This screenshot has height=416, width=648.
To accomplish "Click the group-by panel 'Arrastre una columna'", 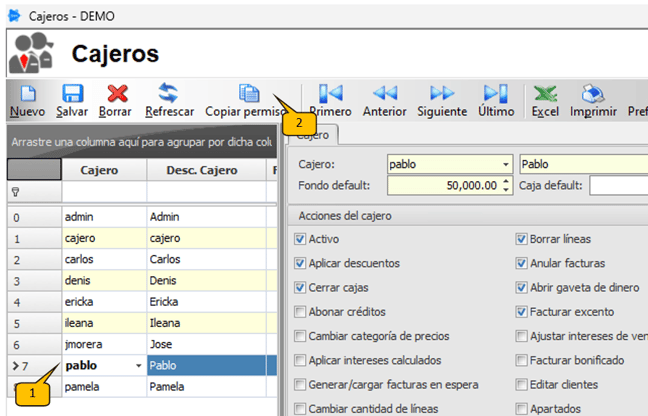I will point(142,142).
